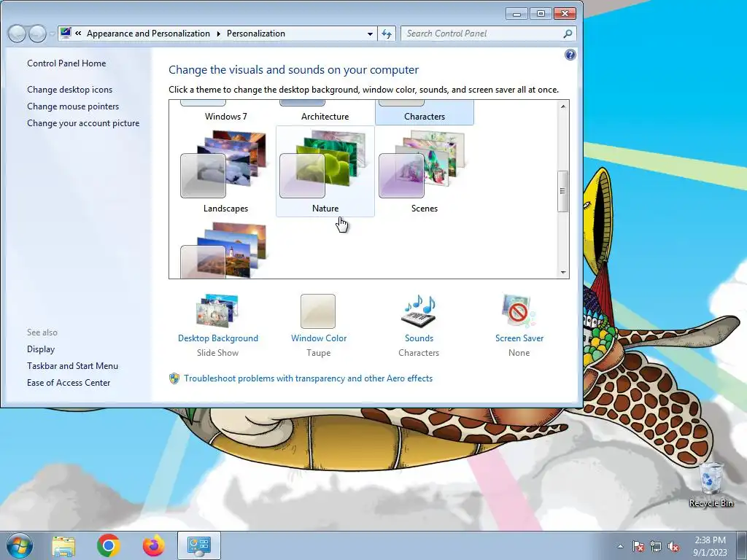The width and height of the screenshot is (747, 560).
Task: Select the Windows 7 theme label
Action: (x=226, y=117)
